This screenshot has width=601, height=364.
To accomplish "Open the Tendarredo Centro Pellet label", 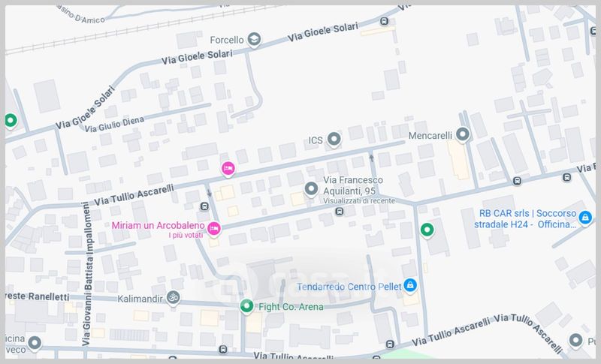I will (349, 287).
